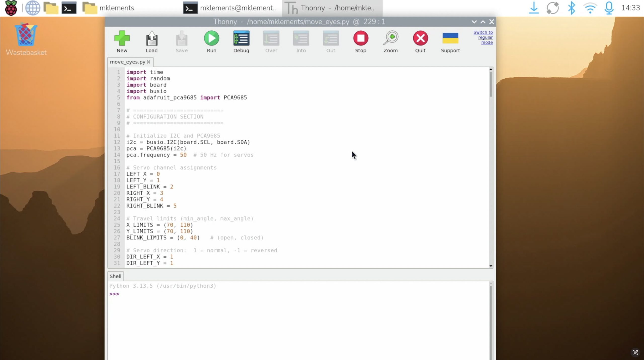Select the Shell tab
Image resolution: width=644 pixels, height=360 pixels.
coord(115,276)
